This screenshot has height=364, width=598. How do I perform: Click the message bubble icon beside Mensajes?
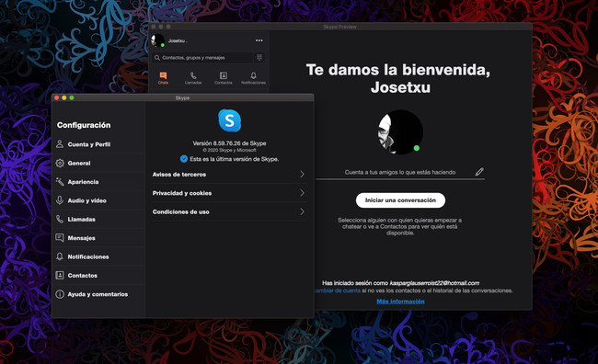coord(60,237)
